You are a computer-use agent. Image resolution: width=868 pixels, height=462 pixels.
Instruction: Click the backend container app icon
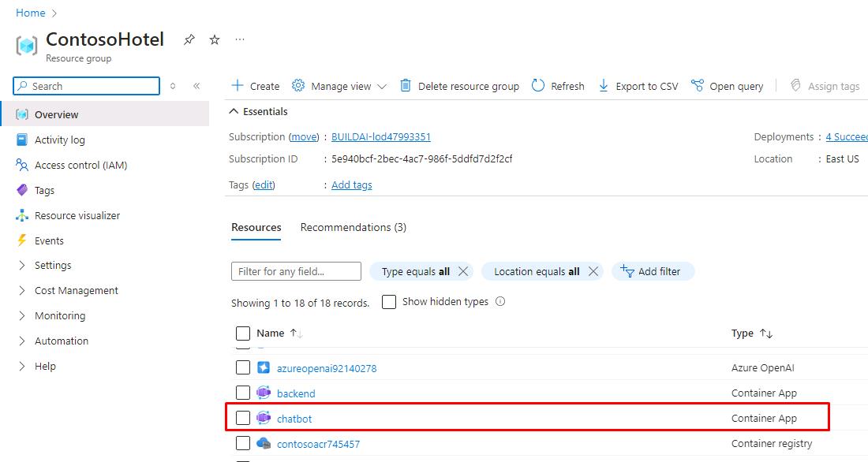pyautogui.click(x=264, y=393)
